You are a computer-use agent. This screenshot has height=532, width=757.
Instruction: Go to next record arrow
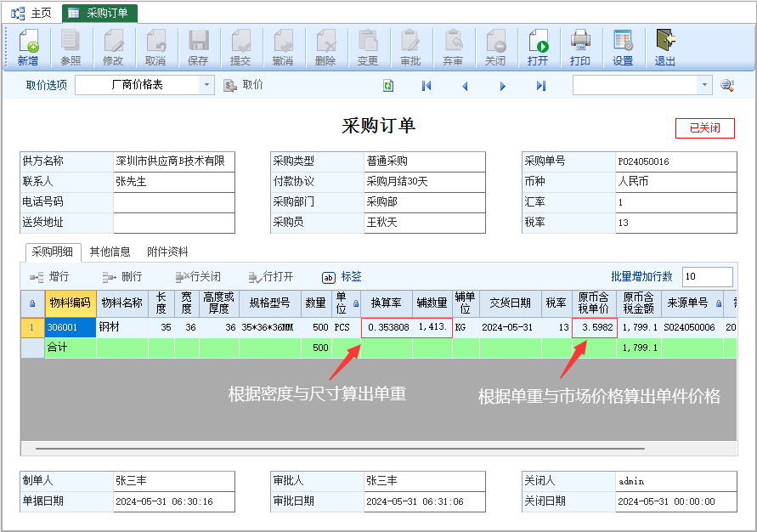click(503, 86)
